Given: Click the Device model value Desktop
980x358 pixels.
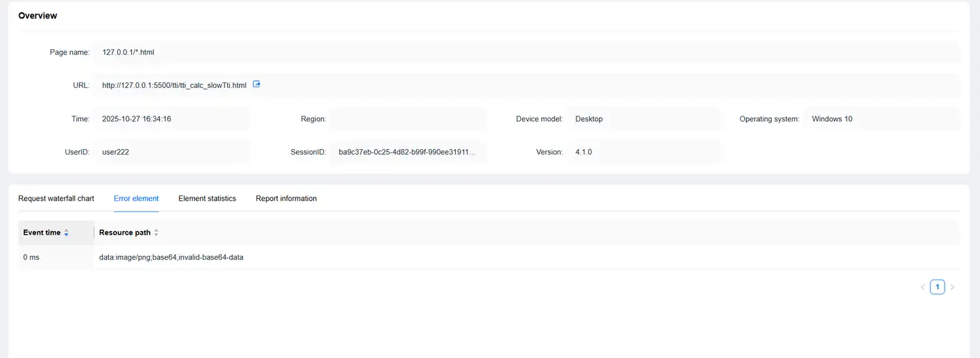Looking at the screenshot, I should [589, 118].
